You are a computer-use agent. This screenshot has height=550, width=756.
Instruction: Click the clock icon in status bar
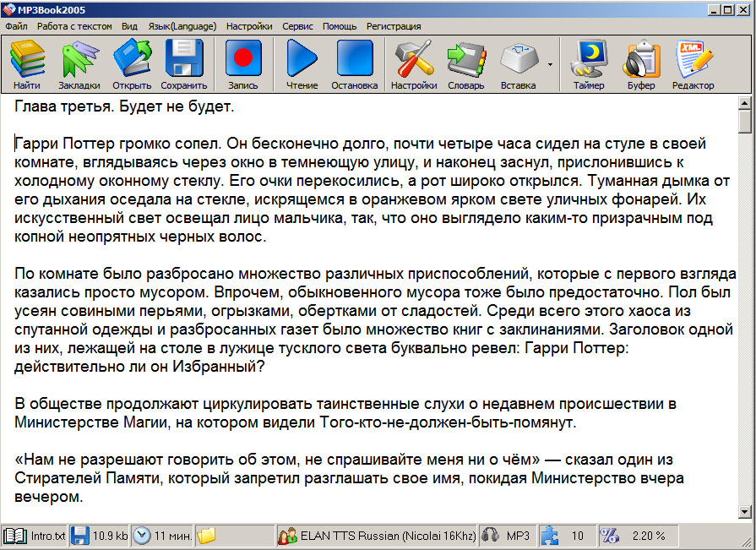click(142, 536)
